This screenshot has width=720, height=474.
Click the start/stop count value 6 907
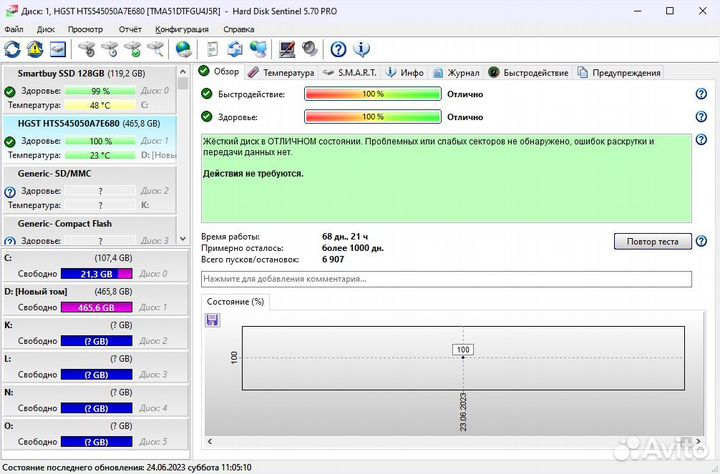[x=333, y=260]
